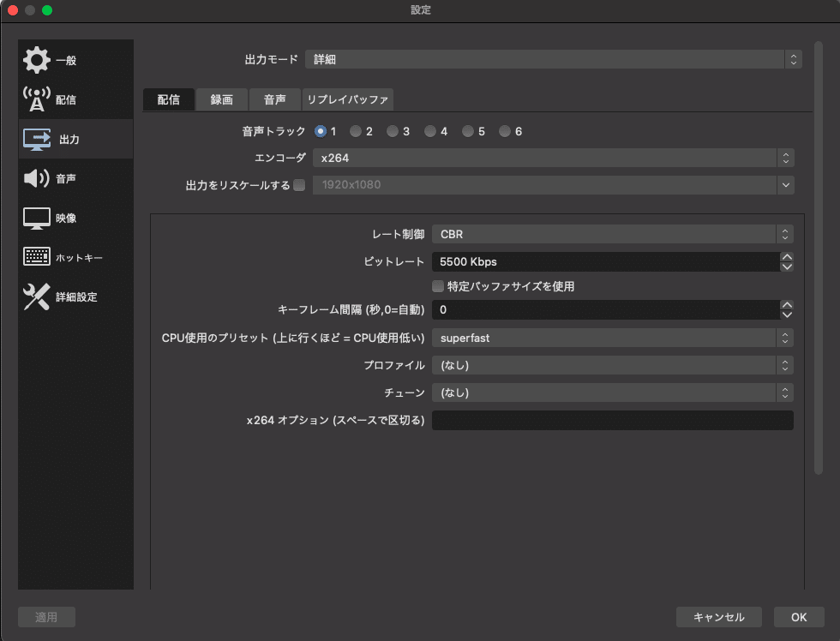Screen dimensions: 840x641
Task: Switch to the 録画 tab
Action: tap(222, 99)
